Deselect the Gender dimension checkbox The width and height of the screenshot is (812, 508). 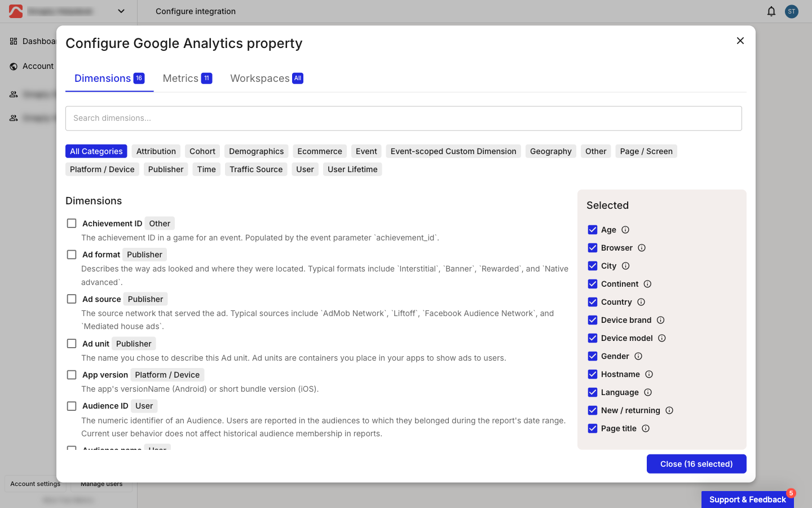coord(593,356)
